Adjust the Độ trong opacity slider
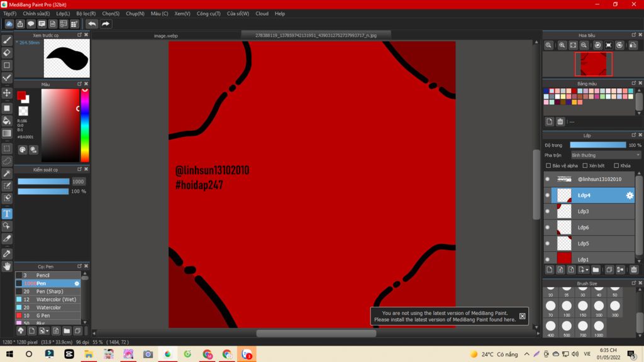 (x=597, y=145)
